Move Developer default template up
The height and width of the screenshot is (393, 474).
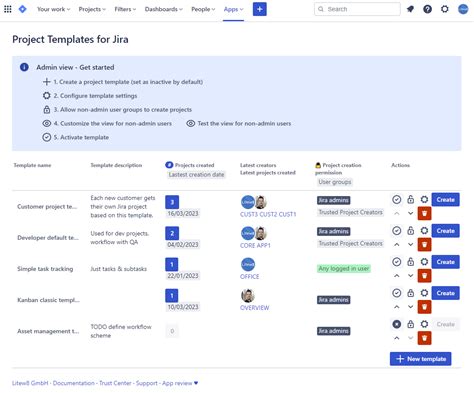click(397, 244)
